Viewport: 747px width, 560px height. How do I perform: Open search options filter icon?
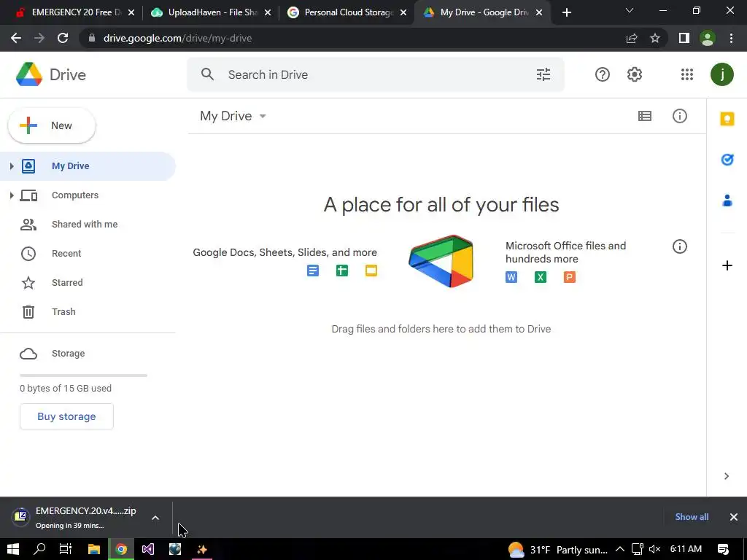(x=543, y=74)
